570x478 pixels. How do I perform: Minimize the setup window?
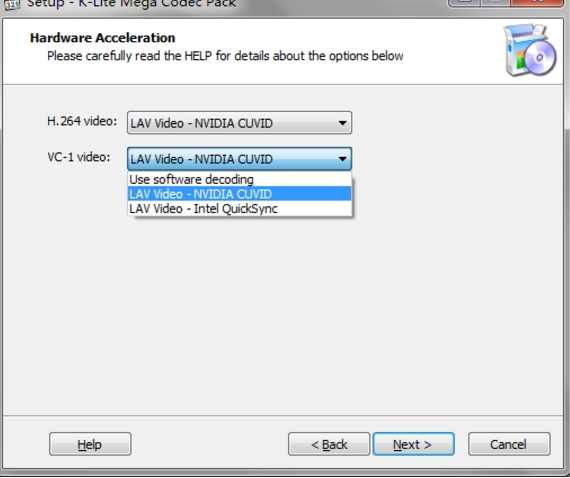[464, 3]
